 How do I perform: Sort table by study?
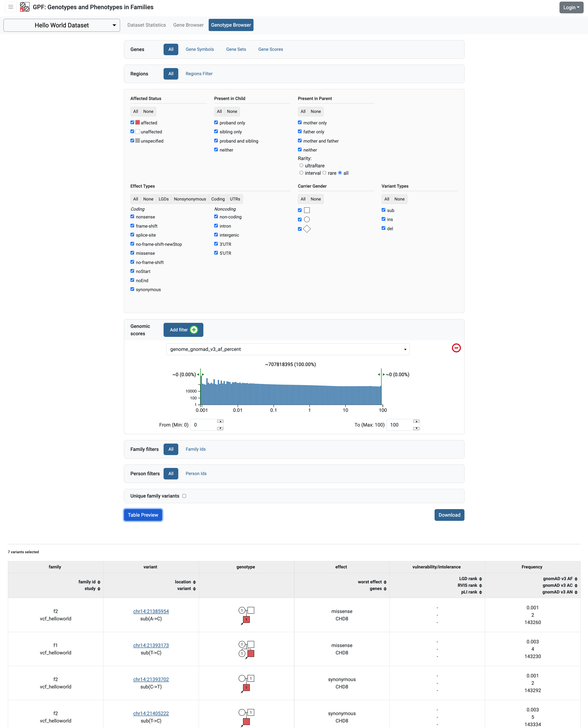point(99,589)
